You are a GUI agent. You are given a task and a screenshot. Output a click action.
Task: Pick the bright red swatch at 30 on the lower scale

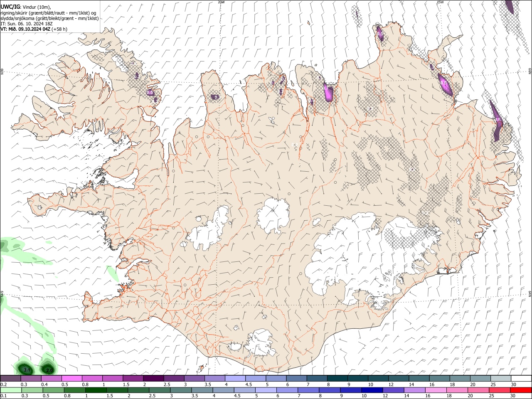(x=521, y=390)
